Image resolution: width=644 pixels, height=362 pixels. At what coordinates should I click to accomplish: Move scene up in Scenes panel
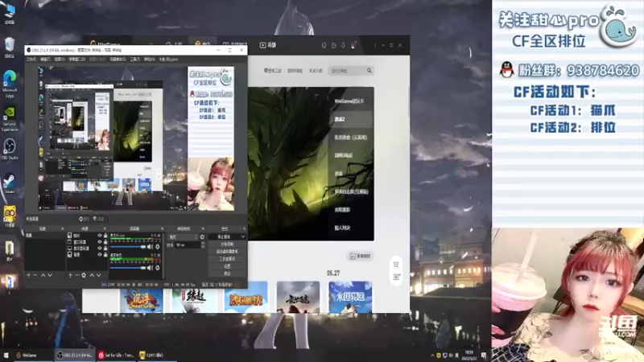click(43, 275)
